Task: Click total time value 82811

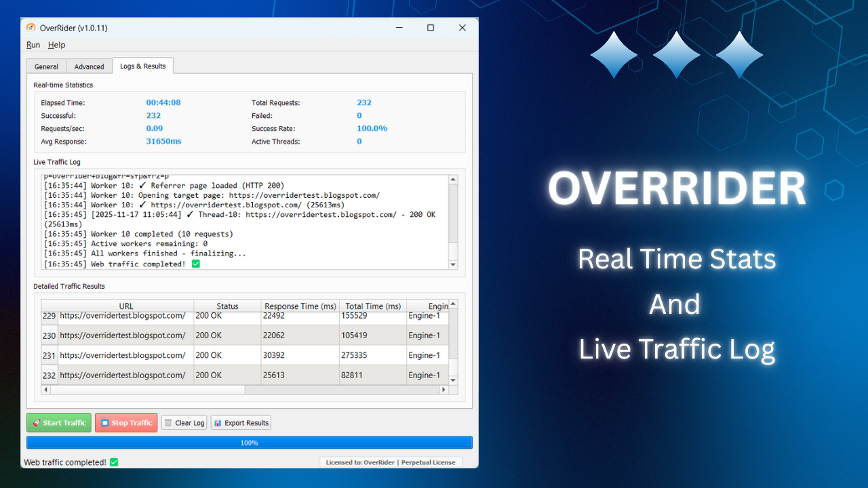Action: click(x=352, y=375)
